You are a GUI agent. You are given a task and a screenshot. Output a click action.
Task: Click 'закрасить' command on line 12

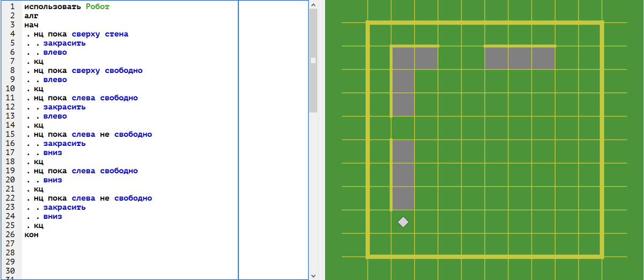click(x=64, y=107)
